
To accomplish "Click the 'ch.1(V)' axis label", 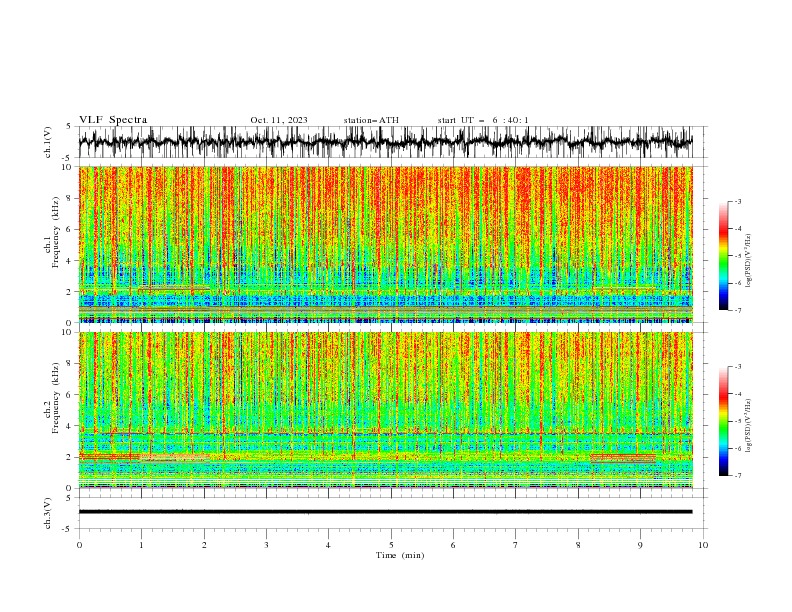I will pos(48,142).
